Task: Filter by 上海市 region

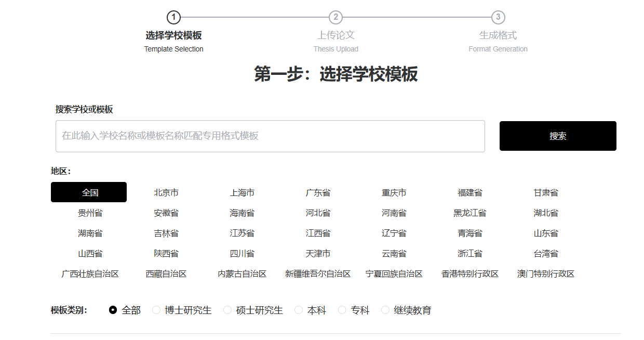Action: (x=242, y=192)
